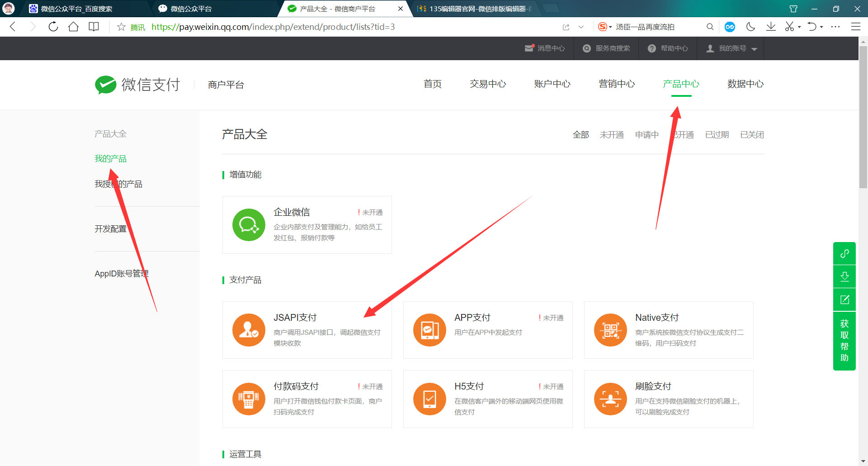
Task: Bookmark page with star icon
Action: click(x=121, y=27)
